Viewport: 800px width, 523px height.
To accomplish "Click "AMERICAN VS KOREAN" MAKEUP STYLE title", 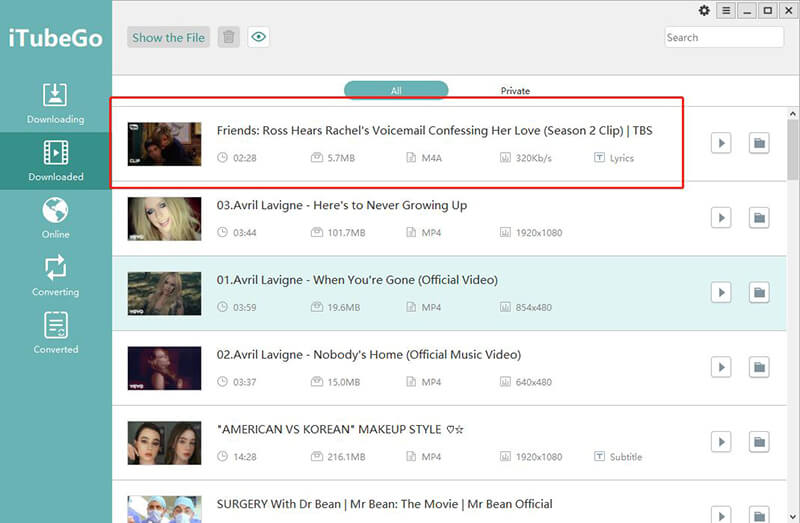I will [x=340, y=430].
